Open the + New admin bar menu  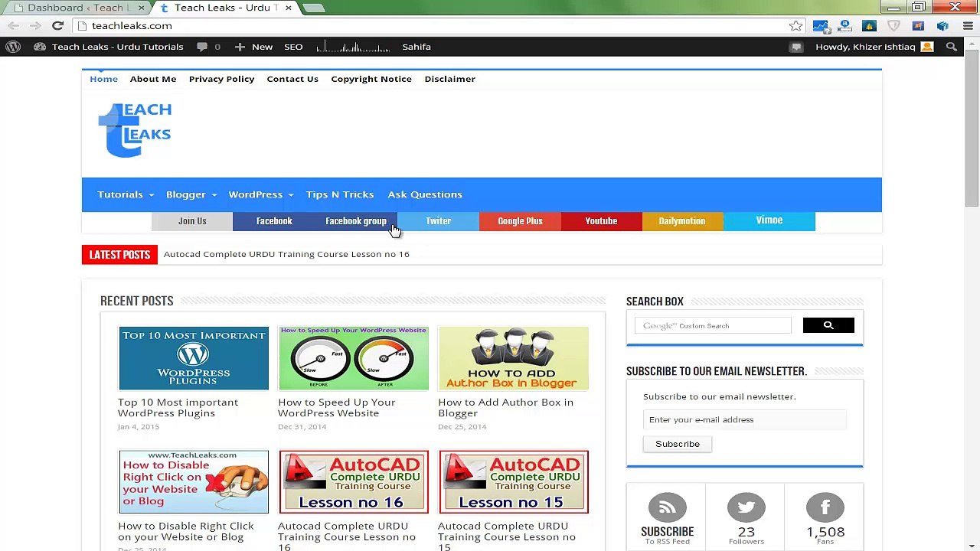tap(253, 47)
